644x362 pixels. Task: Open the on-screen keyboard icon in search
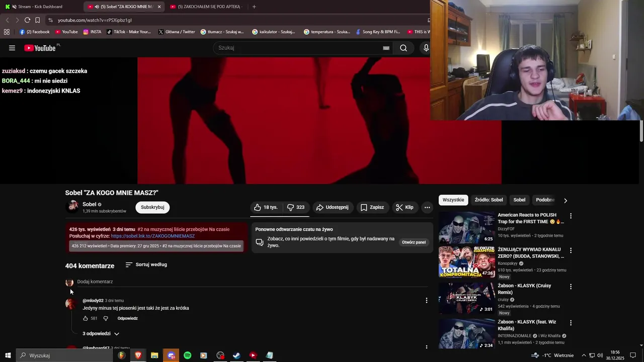[x=386, y=48]
